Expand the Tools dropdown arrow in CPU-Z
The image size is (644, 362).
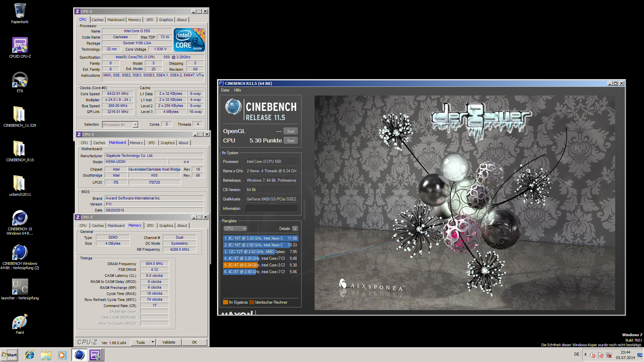pyautogui.click(x=153, y=342)
